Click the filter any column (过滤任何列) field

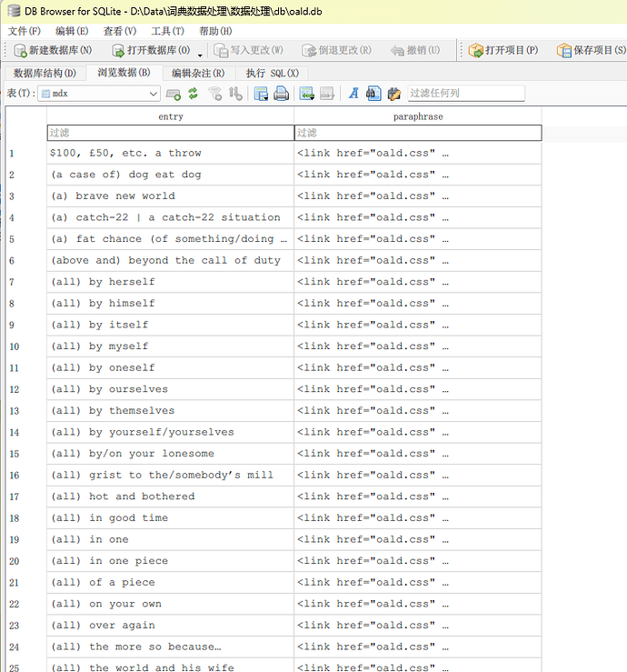(x=466, y=94)
